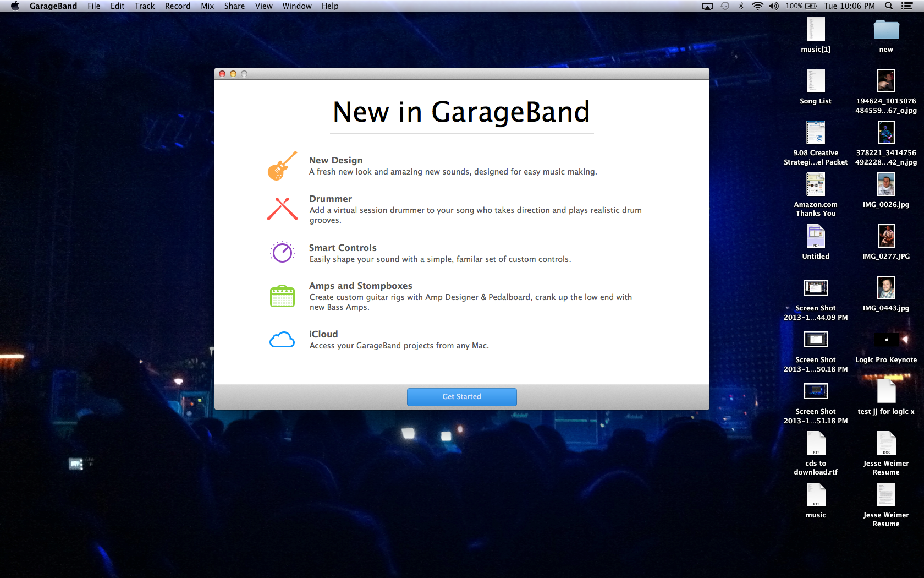This screenshot has width=924, height=578.
Task: Click the clock showing Tue 10:06 PM
Action: [849, 6]
